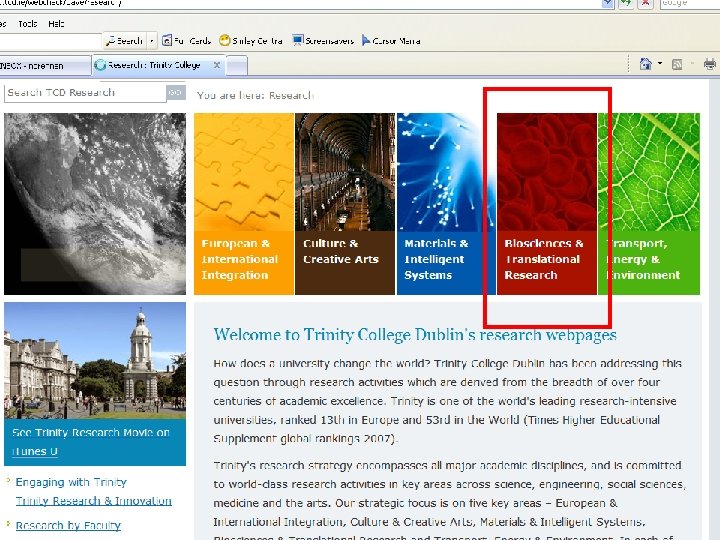Click the 'Research' breadcrumb text
The height and width of the screenshot is (540, 720).
click(x=291, y=96)
